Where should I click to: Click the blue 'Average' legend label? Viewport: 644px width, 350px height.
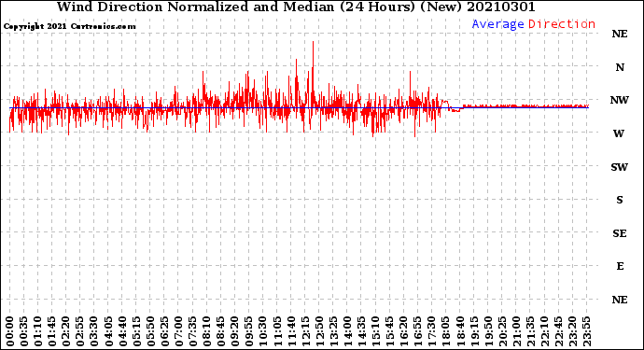pos(497,24)
